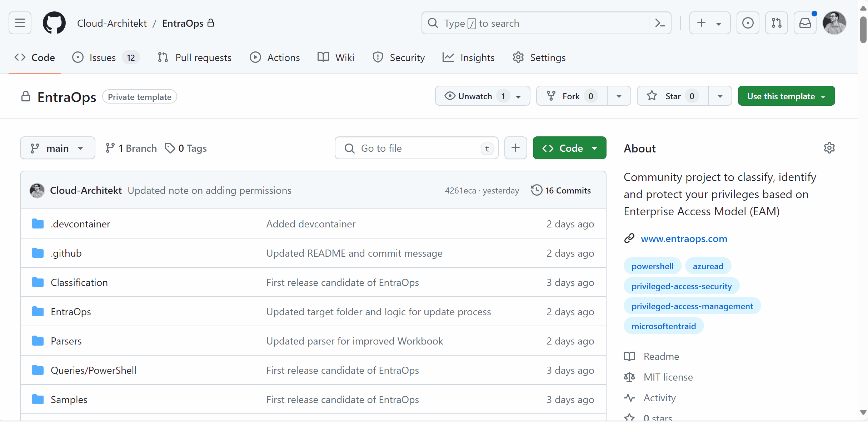This screenshot has width=868, height=422.
Task: Open the Classification folder
Action: pos(79,282)
